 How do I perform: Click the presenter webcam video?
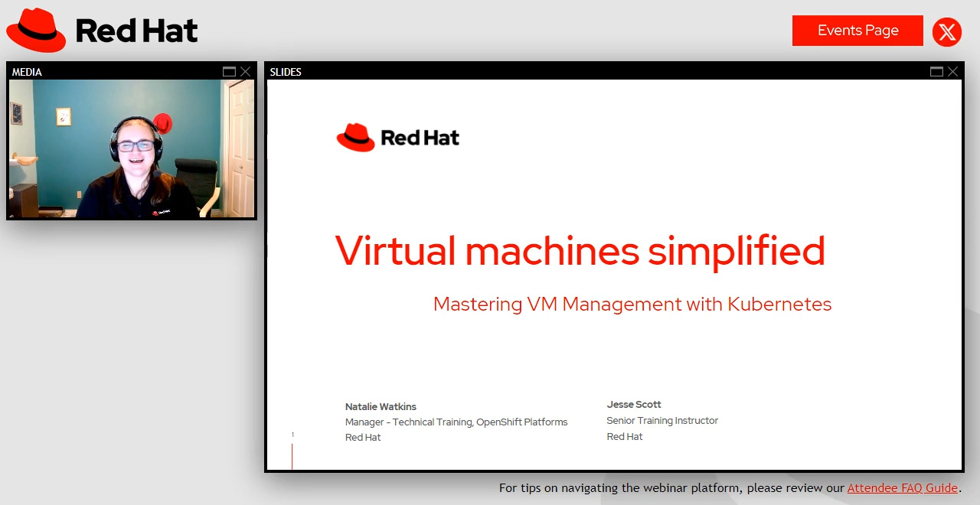(x=132, y=149)
